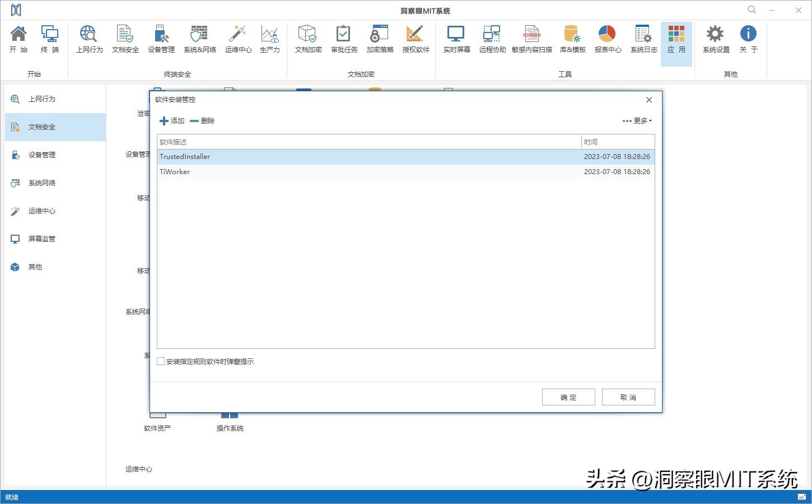点击添加按钮新增软件规则

(x=171, y=120)
